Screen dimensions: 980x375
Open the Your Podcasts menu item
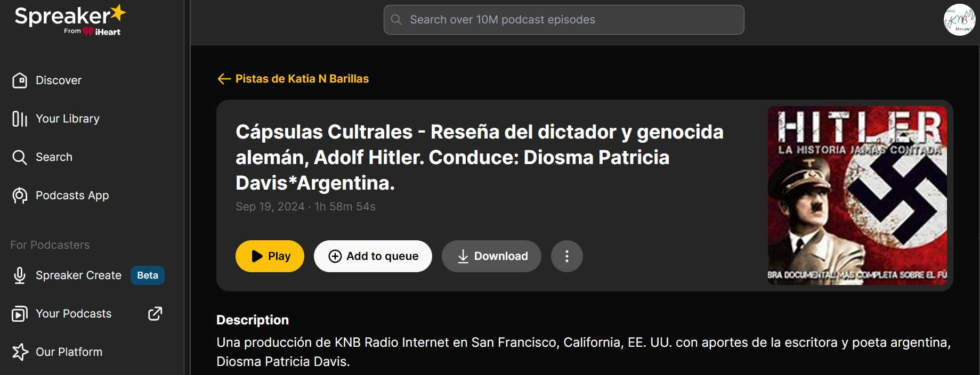click(74, 314)
